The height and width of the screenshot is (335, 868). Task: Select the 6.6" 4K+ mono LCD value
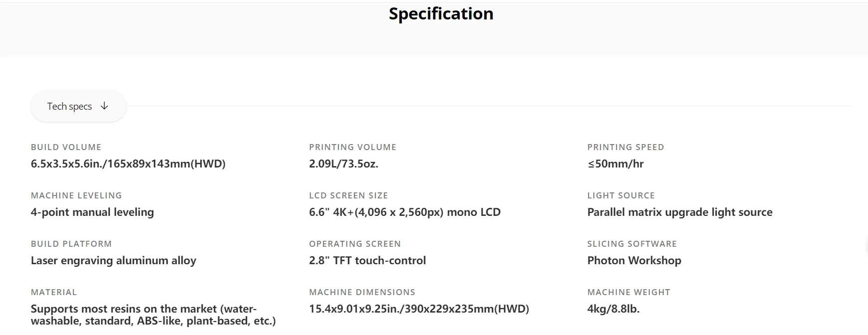click(404, 212)
